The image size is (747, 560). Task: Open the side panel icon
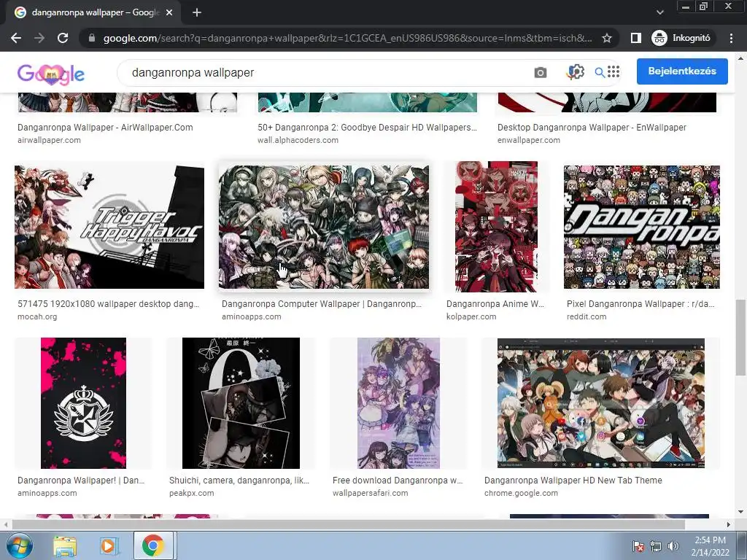click(635, 38)
